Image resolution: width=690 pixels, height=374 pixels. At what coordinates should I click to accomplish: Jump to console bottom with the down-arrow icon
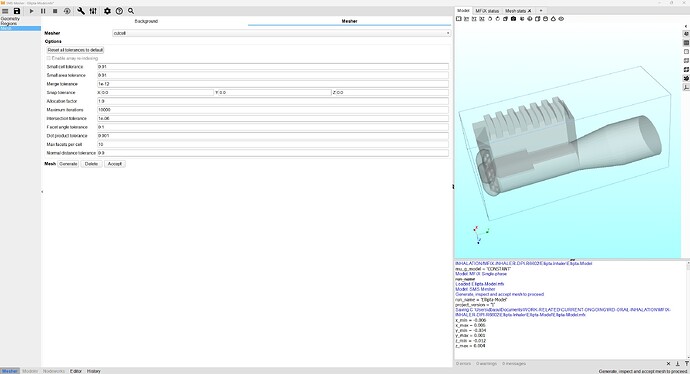click(678, 364)
